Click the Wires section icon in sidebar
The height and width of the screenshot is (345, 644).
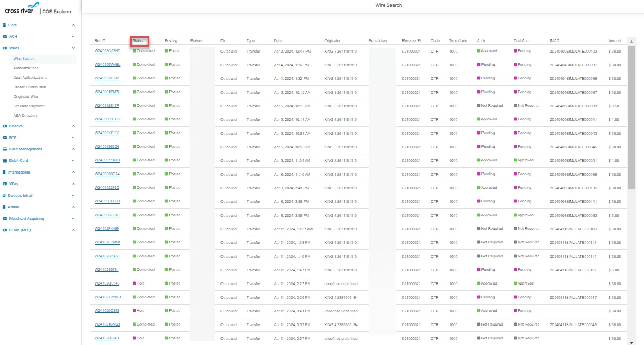click(4, 48)
